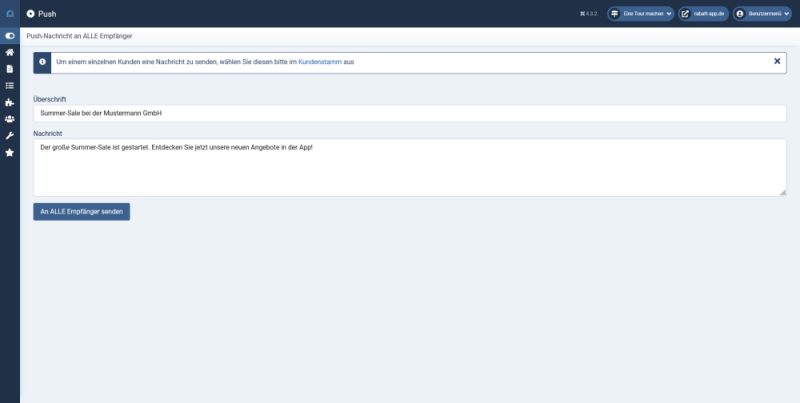This screenshot has height=403, width=800.
Task: Click the Nachricht textarea resize handle
Action: tap(782, 192)
